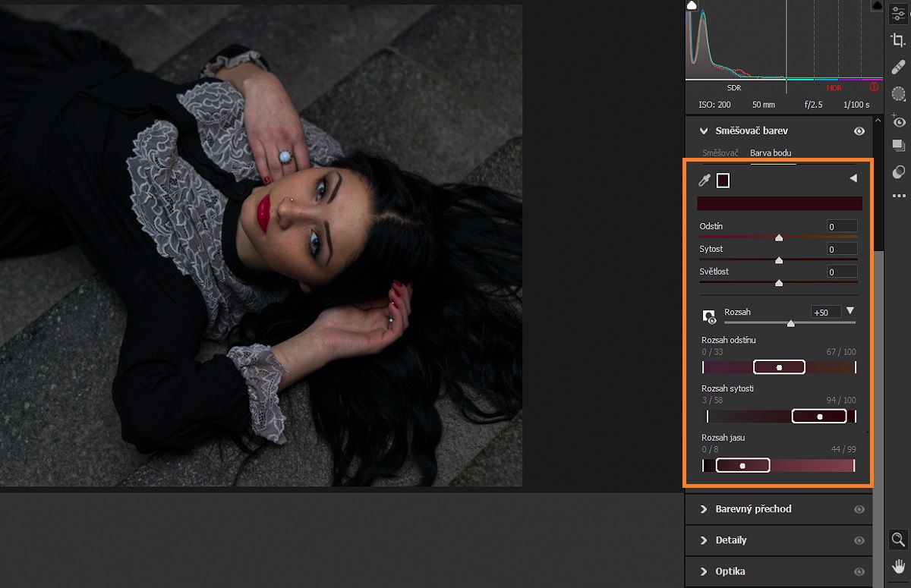The width and height of the screenshot is (911, 588).
Task: Toggle range visualization icon beside Rozsah
Action: tap(709, 316)
